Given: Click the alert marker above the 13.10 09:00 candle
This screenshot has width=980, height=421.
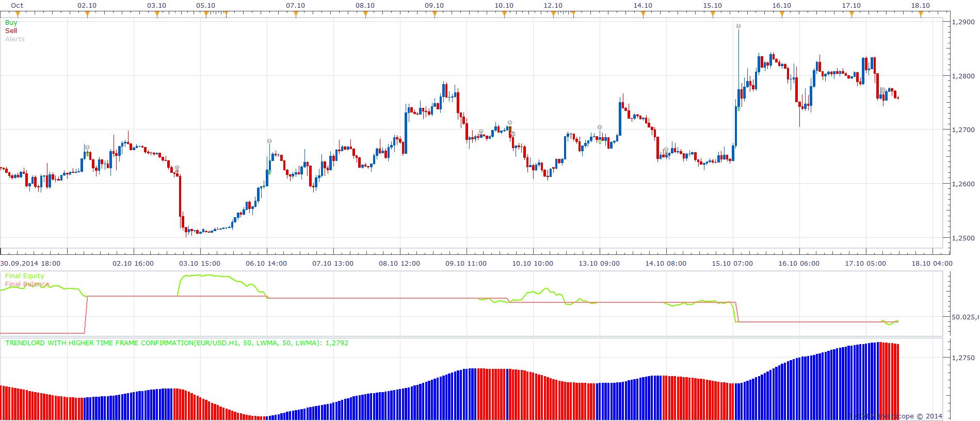Looking at the screenshot, I should [x=600, y=127].
